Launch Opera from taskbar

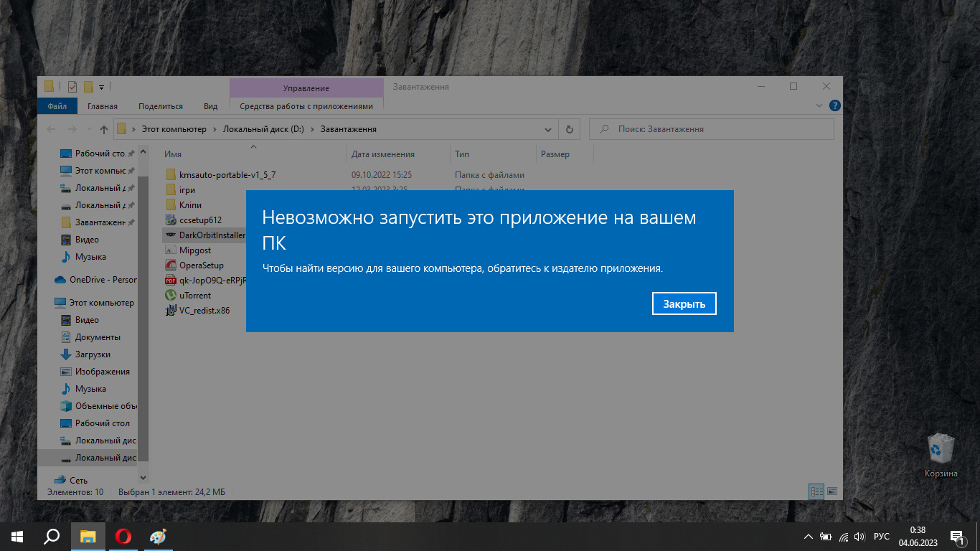tap(123, 536)
